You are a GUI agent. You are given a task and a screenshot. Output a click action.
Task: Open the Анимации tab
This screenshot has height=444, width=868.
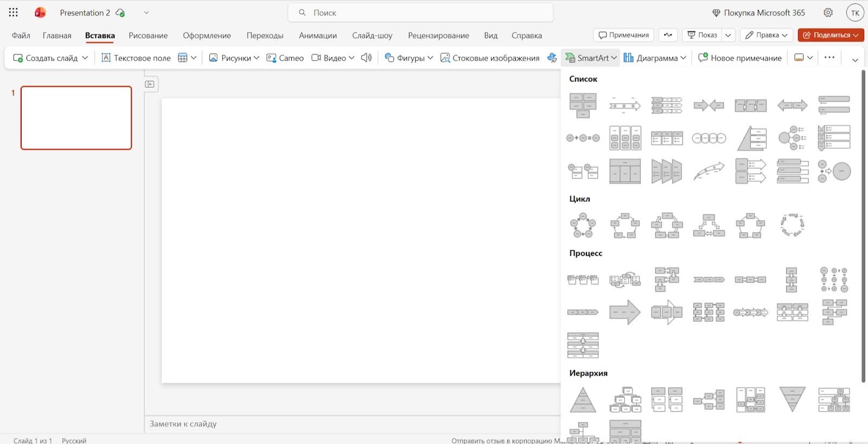click(x=317, y=35)
